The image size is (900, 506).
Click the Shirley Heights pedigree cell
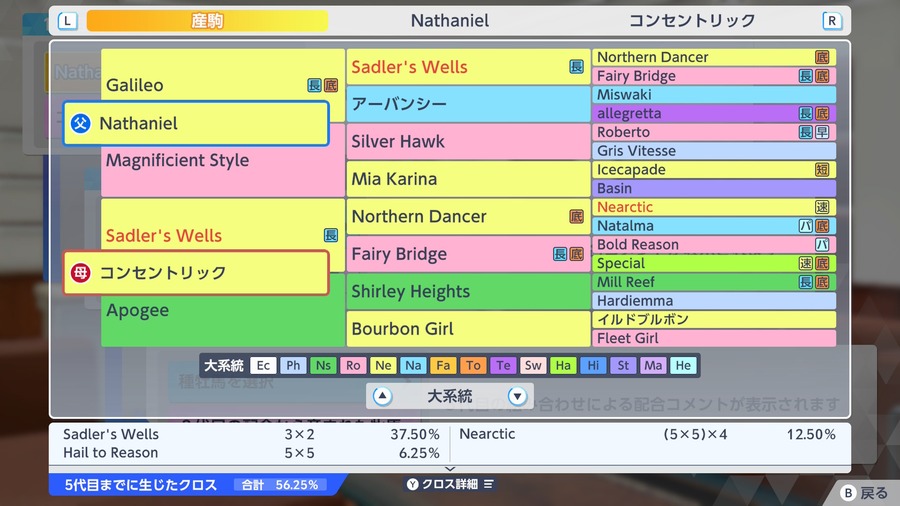pyautogui.click(x=468, y=291)
